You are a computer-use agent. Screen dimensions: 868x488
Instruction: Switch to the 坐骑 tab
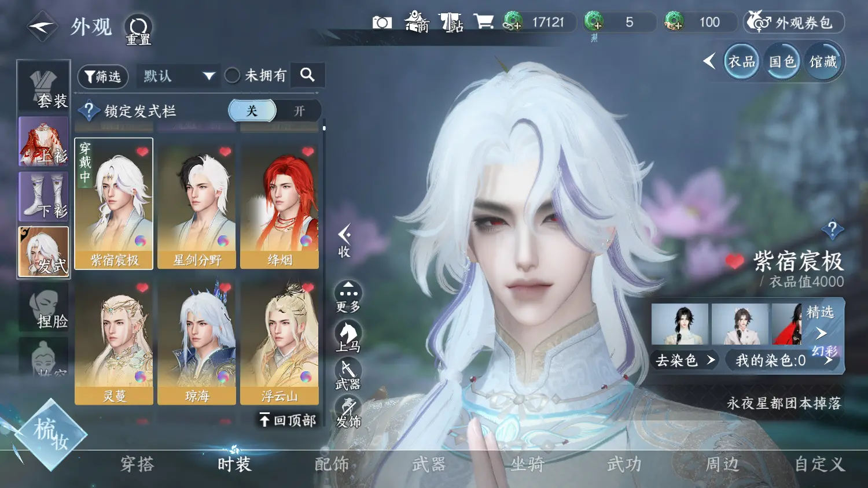(x=527, y=464)
